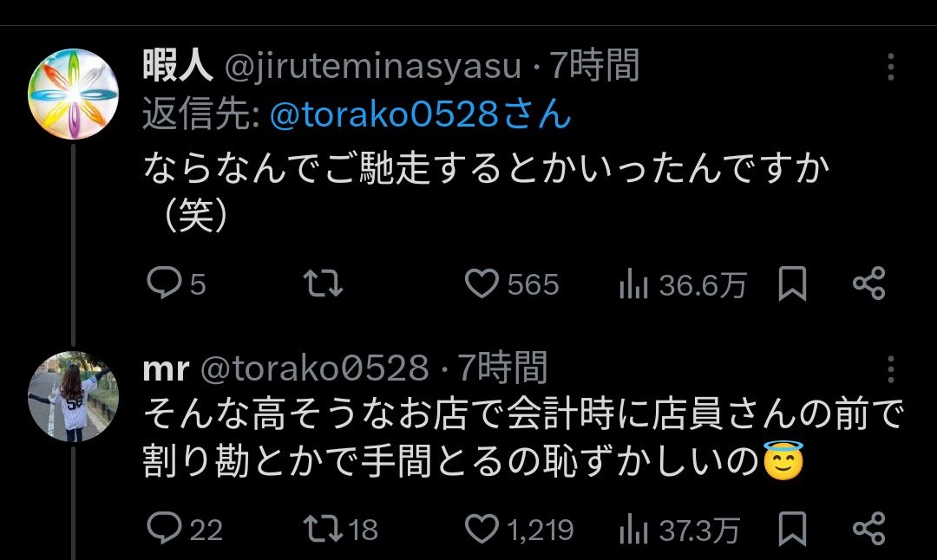Image resolution: width=937 pixels, height=560 pixels.
Task: Like the tweet with 565 likes
Action: tap(482, 284)
